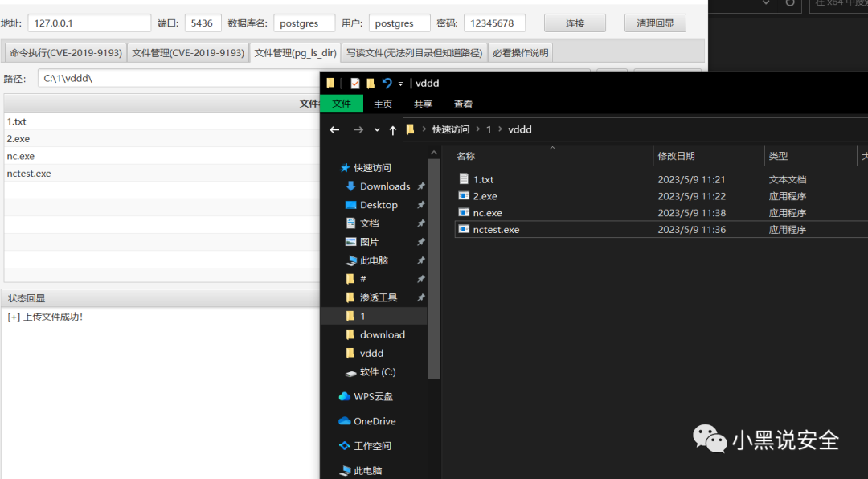Select 2.exe in the pg_ls_dir file list
The width and height of the screenshot is (868, 479).
(x=162, y=138)
